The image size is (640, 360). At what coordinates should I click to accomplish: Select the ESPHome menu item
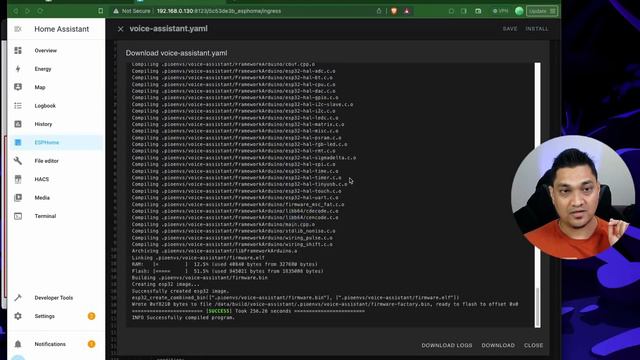(56, 142)
